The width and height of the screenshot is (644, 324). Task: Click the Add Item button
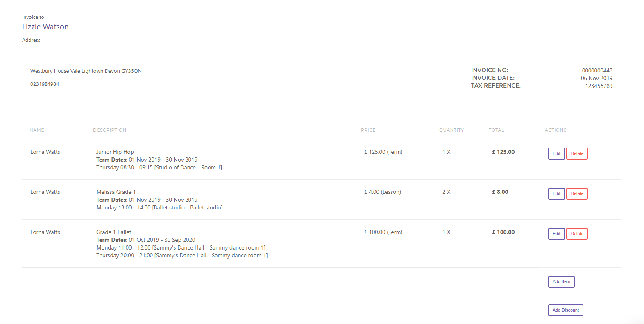561,281
